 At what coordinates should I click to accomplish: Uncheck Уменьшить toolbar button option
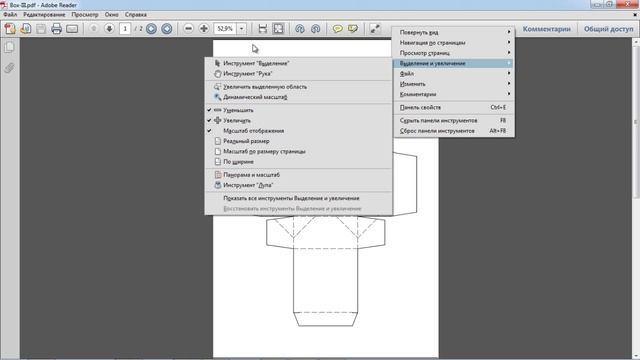point(298,110)
